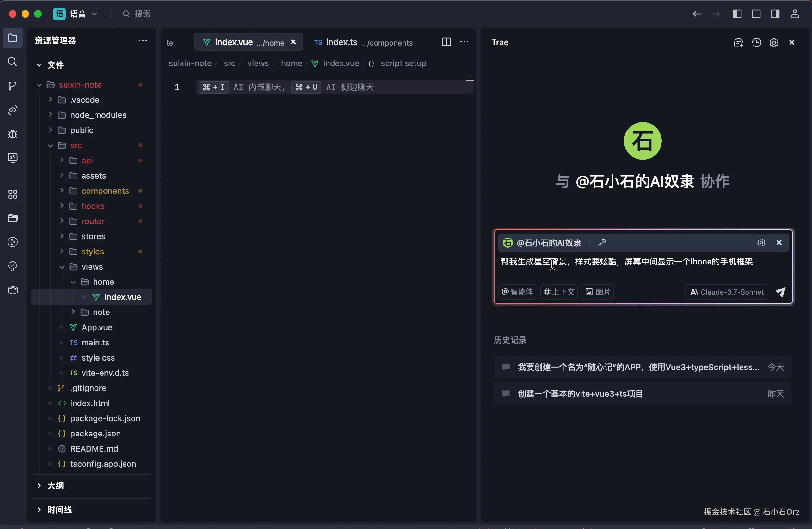Click the split editor icon
This screenshot has height=529, width=812.
(446, 42)
